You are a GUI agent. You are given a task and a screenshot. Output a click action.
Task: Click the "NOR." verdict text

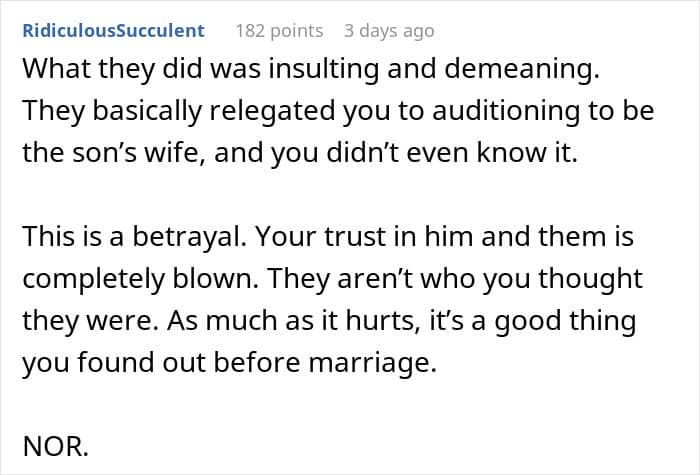click(55, 448)
